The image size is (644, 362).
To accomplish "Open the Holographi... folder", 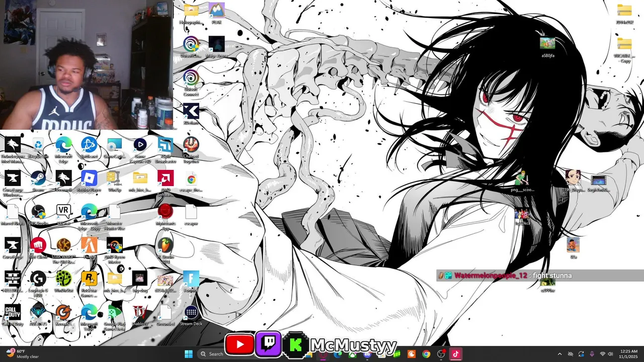I will (191, 14).
